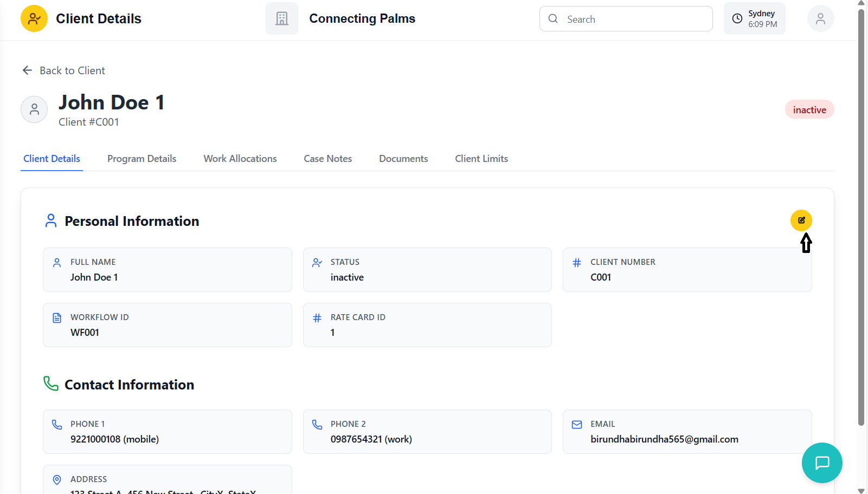Click the yellow edit Personal Information icon
Screen dimensions: 868x494
pyautogui.click(x=801, y=220)
